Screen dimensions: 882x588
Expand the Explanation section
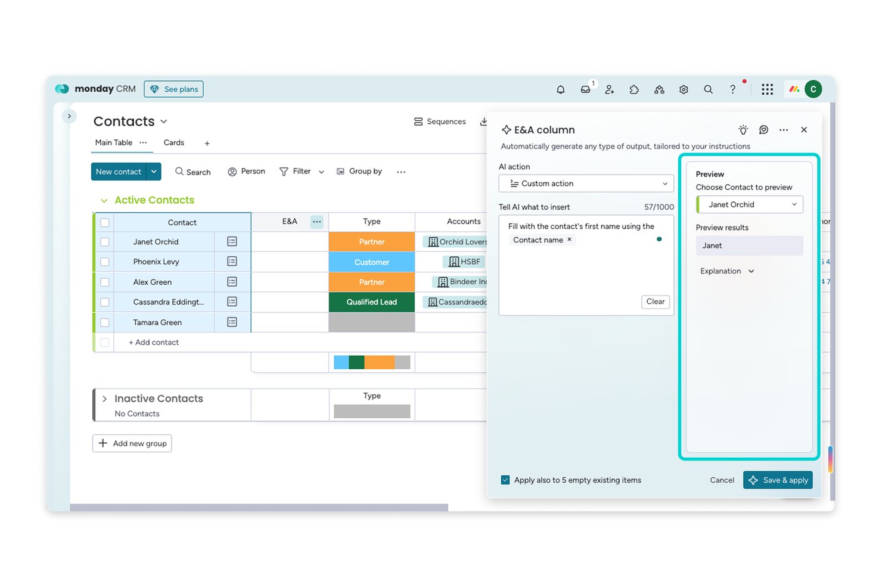click(727, 271)
